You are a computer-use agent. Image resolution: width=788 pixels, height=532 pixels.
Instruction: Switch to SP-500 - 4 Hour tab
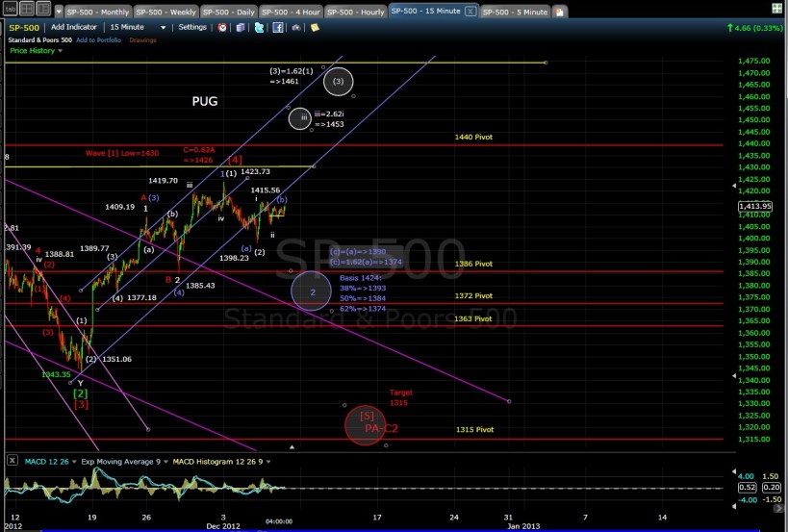click(x=291, y=12)
